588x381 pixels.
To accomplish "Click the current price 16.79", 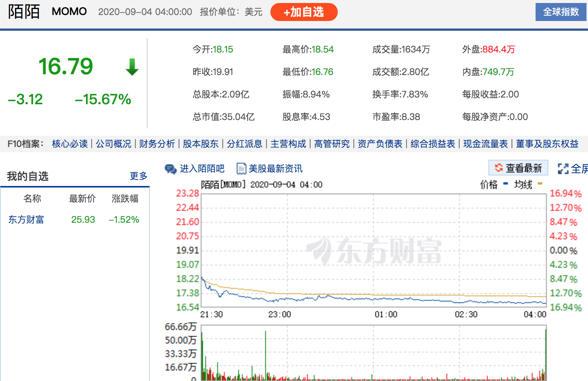I will pyautogui.click(x=66, y=66).
